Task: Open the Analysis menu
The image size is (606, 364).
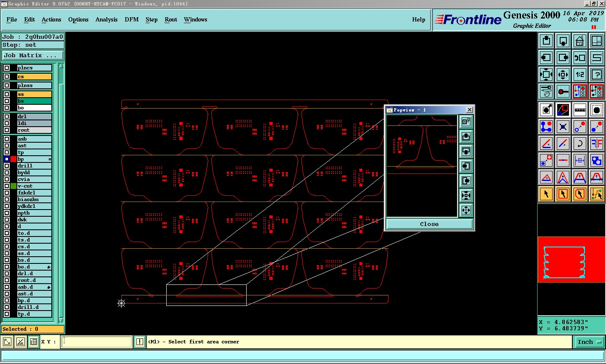Action: point(106,19)
